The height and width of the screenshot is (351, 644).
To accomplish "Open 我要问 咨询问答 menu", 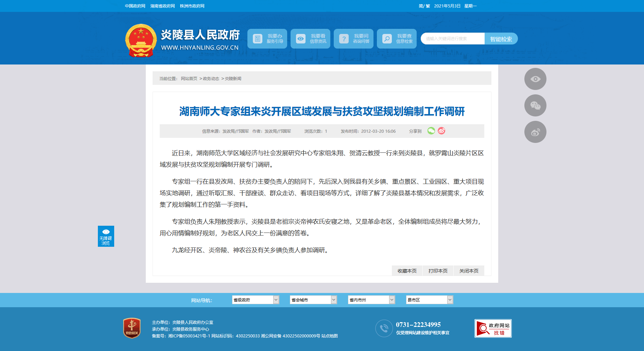I will tap(353, 39).
